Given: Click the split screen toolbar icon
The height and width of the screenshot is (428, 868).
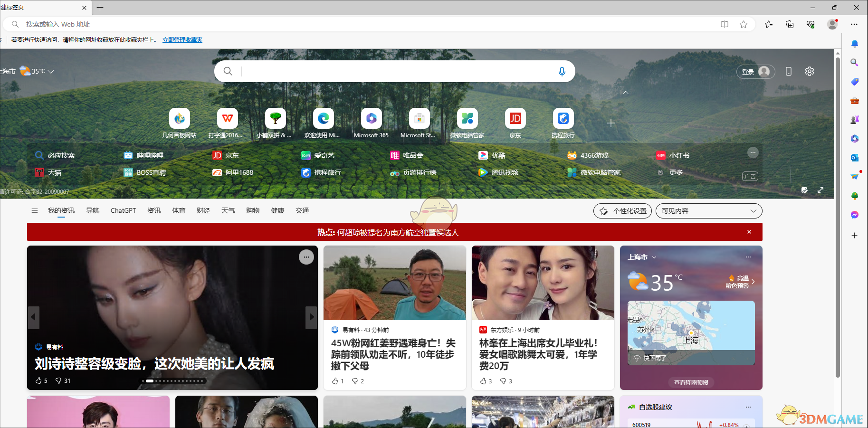Looking at the screenshot, I should (x=724, y=24).
